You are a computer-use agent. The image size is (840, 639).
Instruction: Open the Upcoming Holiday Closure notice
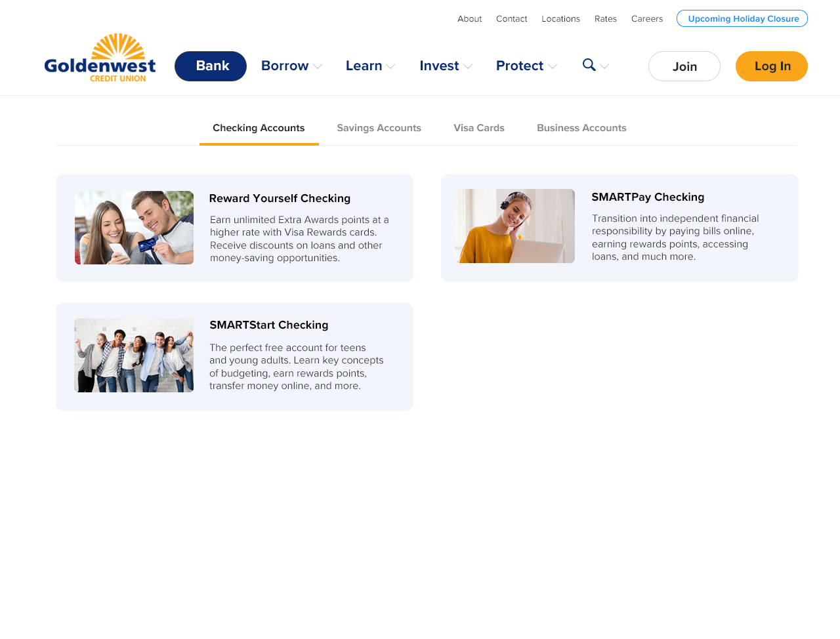[x=742, y=18]
